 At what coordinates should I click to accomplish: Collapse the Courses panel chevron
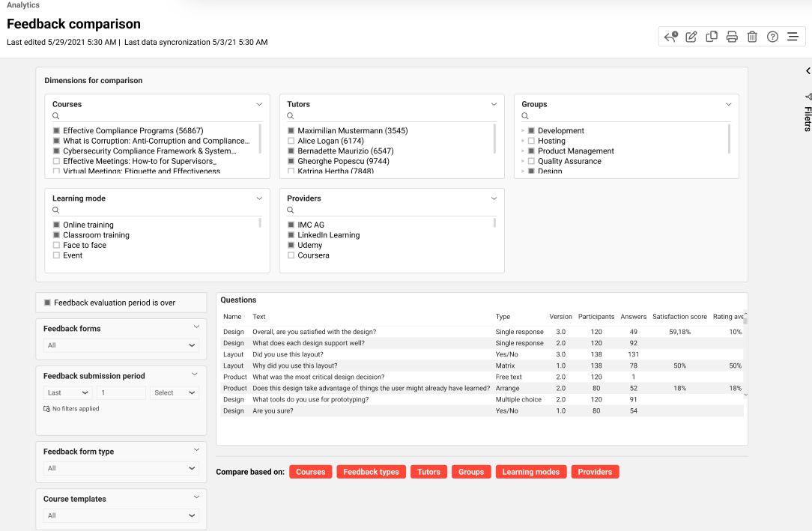coord(259,104)
